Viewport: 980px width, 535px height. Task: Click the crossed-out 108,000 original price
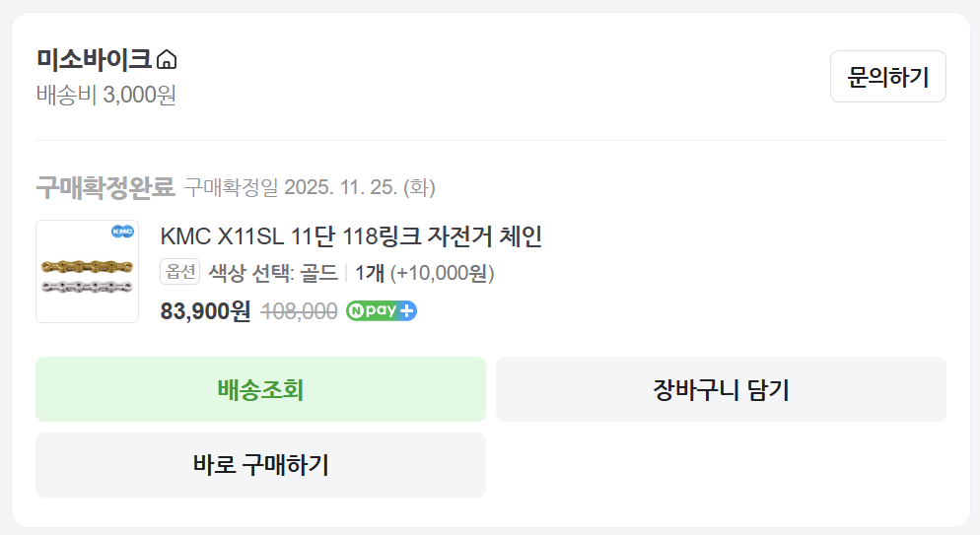[300, 311]
